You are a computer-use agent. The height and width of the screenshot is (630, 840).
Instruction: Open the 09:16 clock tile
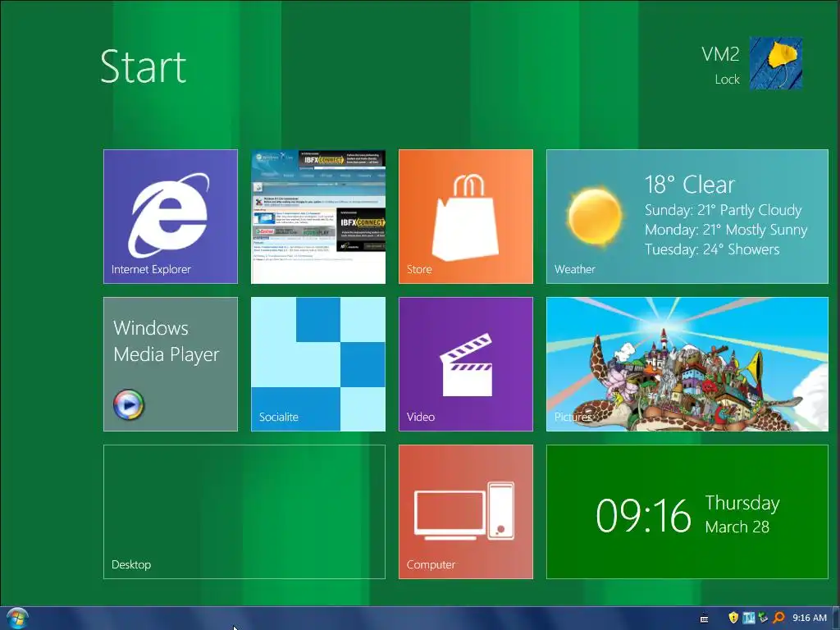pyautogui.click(x=687, y=512)
